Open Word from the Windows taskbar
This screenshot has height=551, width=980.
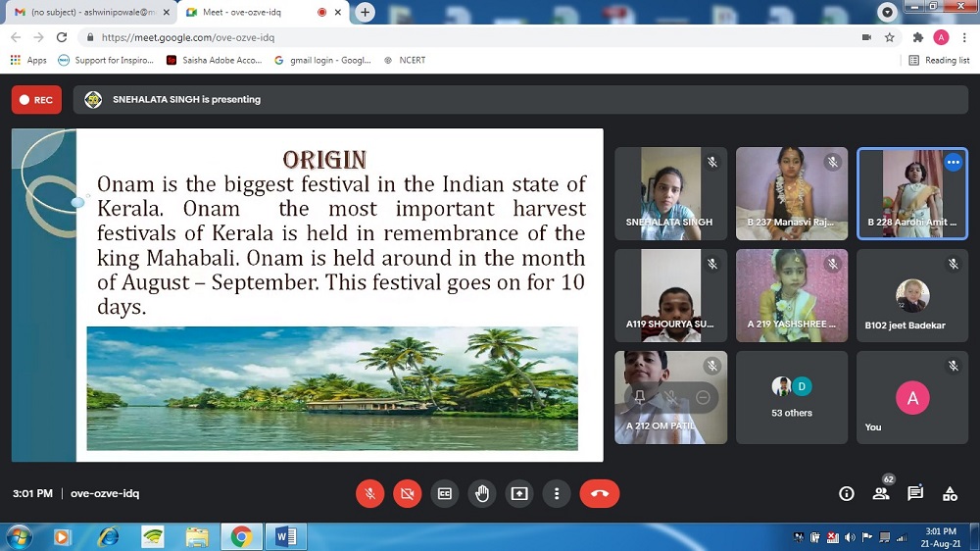[x=286, y=536]
